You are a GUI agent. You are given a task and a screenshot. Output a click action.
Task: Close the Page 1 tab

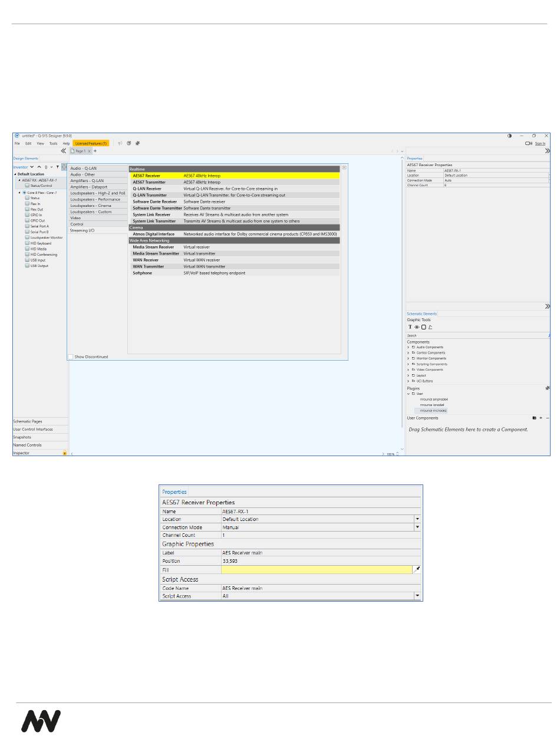pyautogui.click(x=90, y=151)
